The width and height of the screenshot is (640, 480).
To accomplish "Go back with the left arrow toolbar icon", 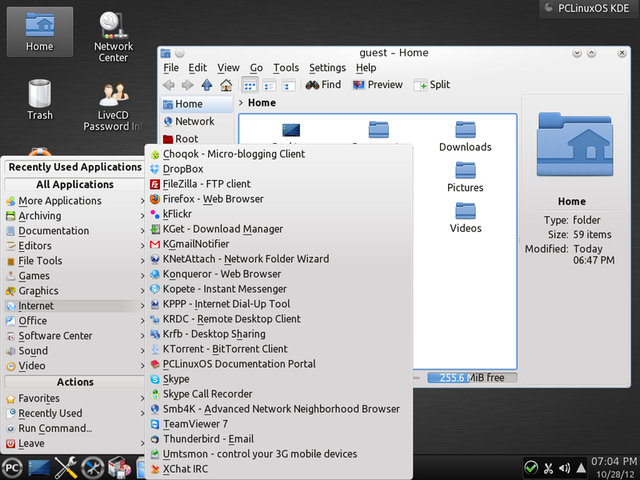I will tap(169, 85).
